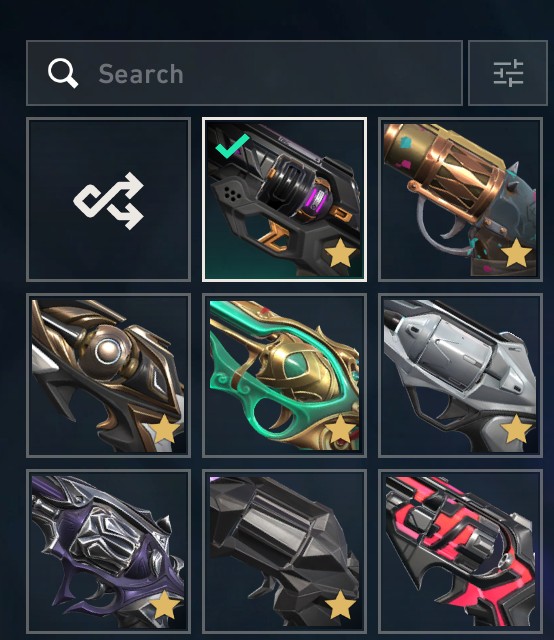Select the random shuffle skin tile
The width and height of the screenshot is (554, 640).
(x=109, y=200)
